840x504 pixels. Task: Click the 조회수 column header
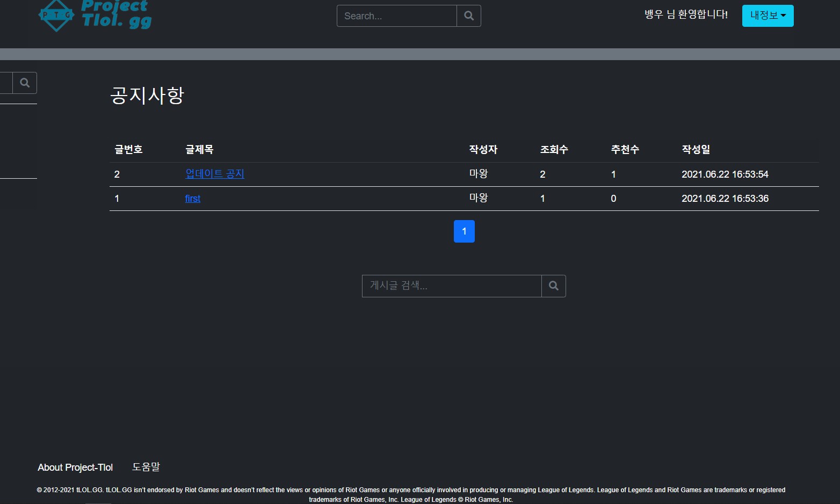(554, 150)
